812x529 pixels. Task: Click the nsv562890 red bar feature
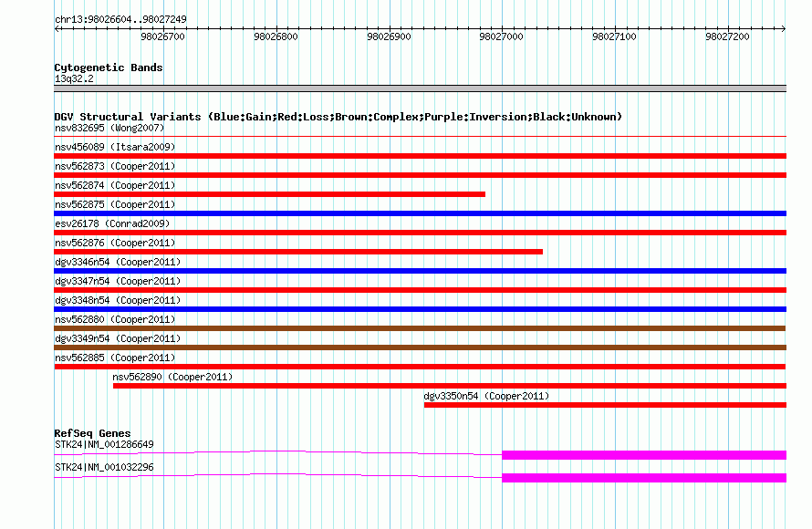click(450, 386)
